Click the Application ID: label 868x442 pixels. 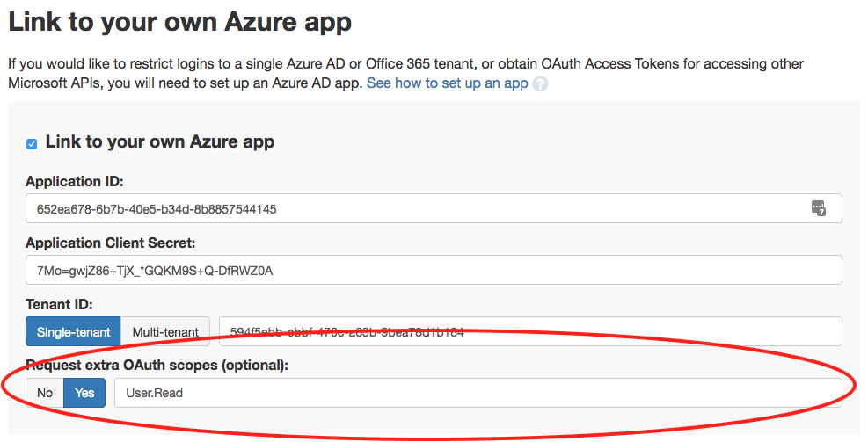click(x=75, y=181)
